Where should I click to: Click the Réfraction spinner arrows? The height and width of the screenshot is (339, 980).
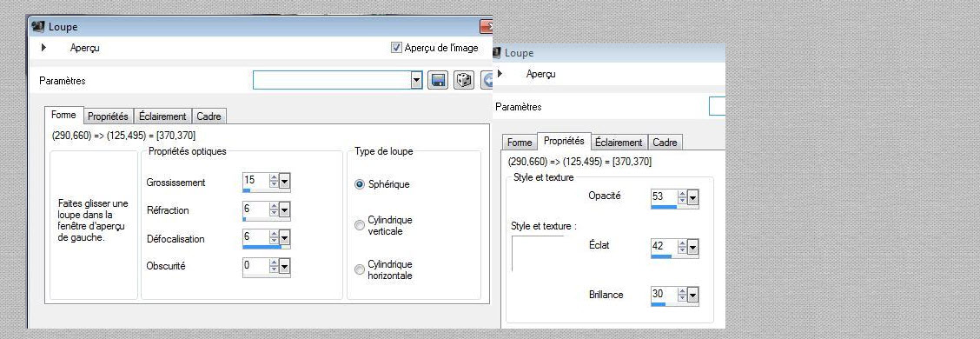click(274, 209)
